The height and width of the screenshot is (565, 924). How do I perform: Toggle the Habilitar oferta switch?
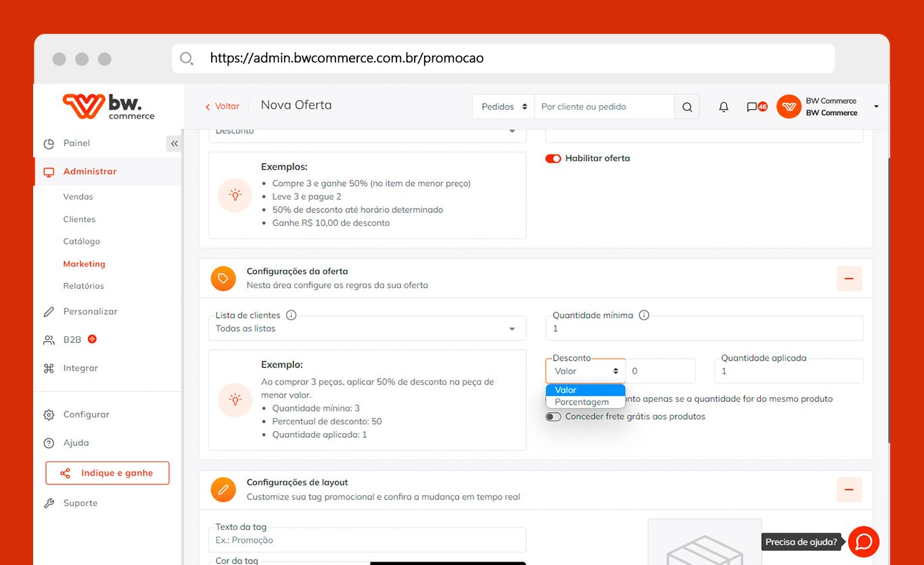click(553, 158)
